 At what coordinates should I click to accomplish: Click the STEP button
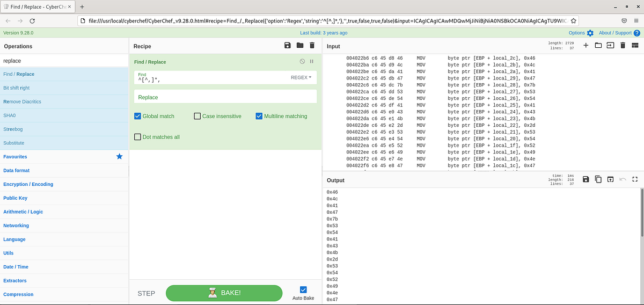pyautogui.click(x=147, y=293)
